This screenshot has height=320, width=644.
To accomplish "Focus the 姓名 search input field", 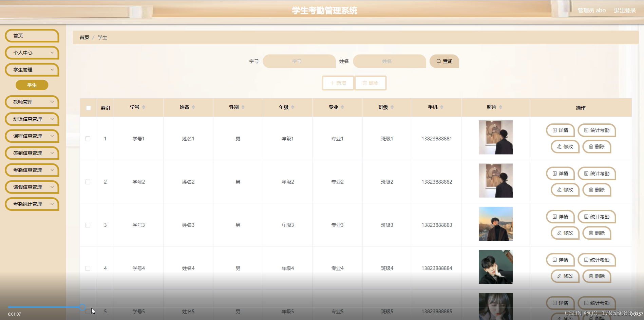I will (389, 61).
